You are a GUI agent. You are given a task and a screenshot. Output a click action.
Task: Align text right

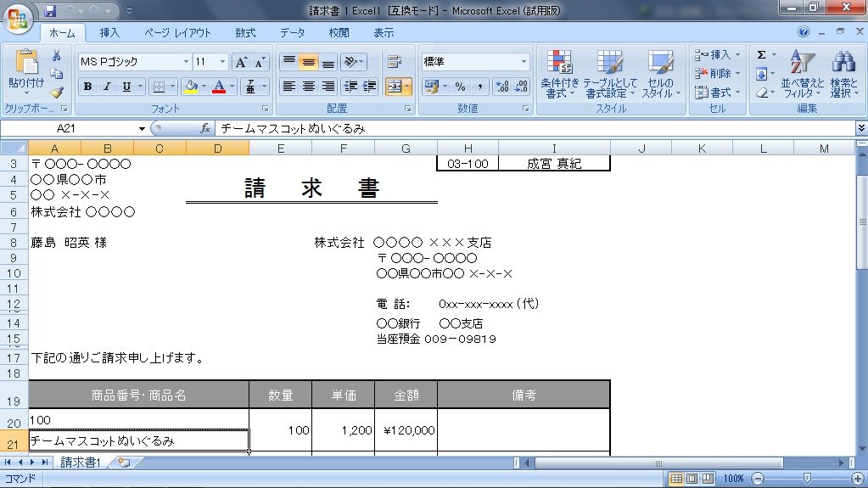(328, 87)
